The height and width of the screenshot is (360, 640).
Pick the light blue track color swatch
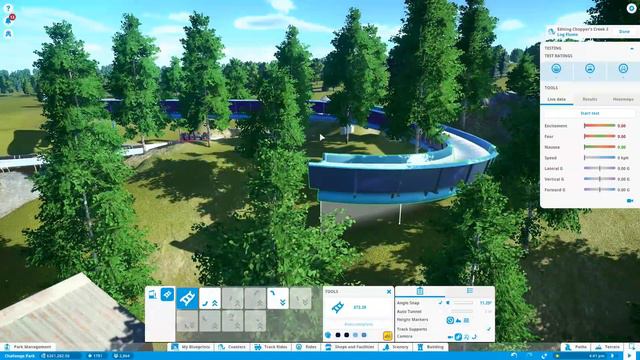(x=355, y=335)
